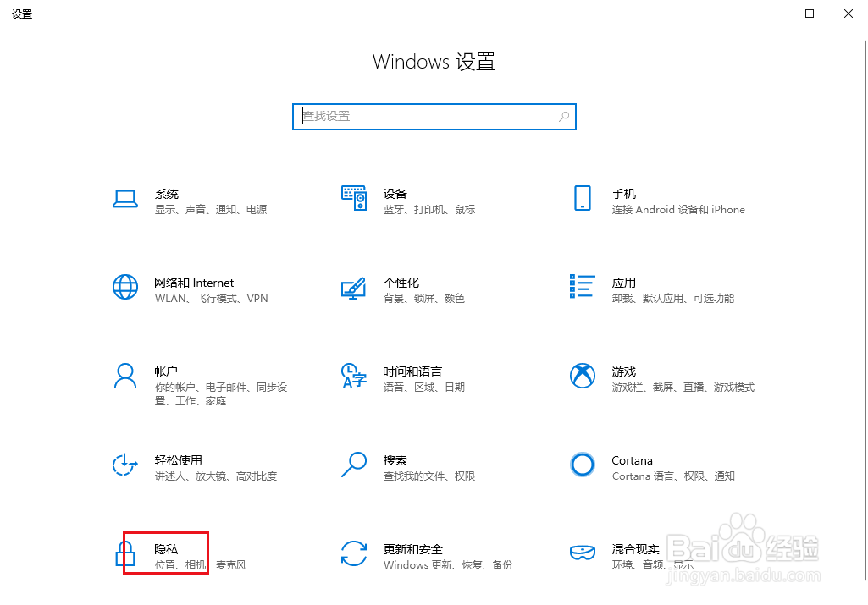Open the 应用 settings category
Viewport: 868px width, 605px height.
point(624,283)
